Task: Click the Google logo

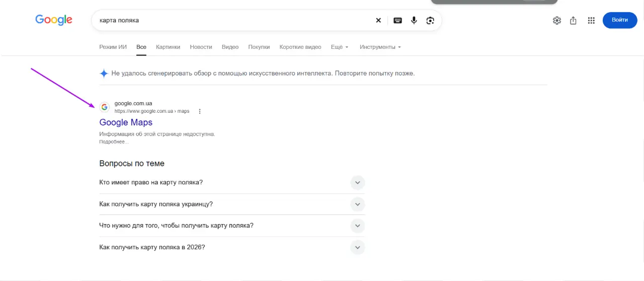Action: point(54,20)
